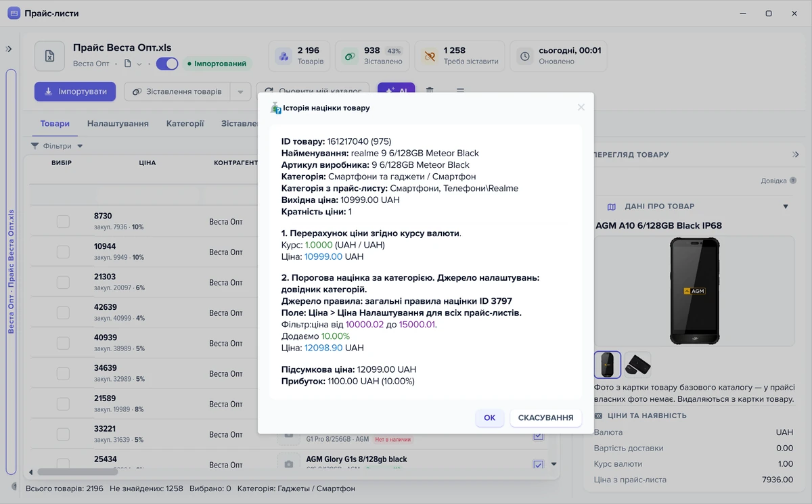The width and height of the screenshot is (812, 504).
Task: Collapse the ДАНІ ПРО ТОВАР section arrow
Action: pos(786,207)
